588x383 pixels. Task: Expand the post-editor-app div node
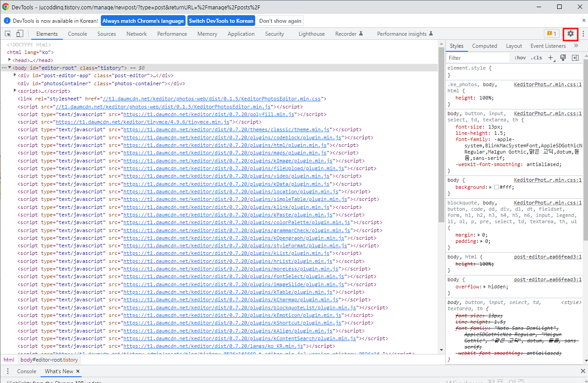pyautogui.click(x=15, y=75)
